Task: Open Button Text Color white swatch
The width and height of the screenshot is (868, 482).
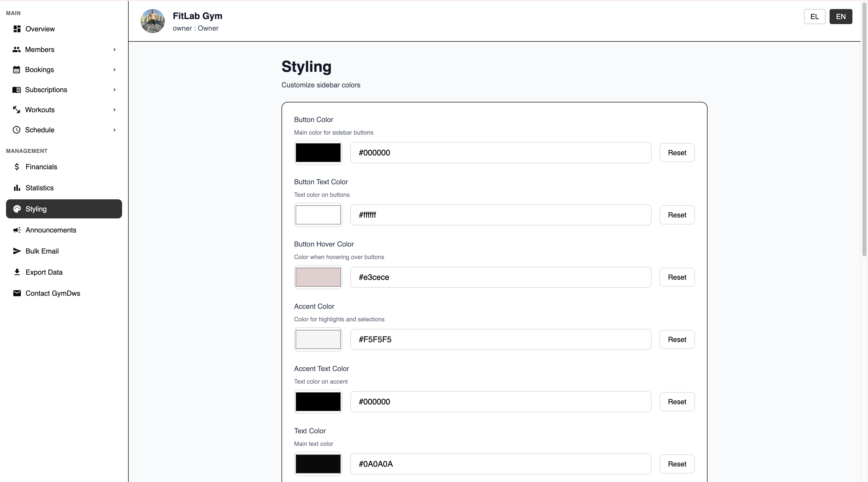Action: 318,215
